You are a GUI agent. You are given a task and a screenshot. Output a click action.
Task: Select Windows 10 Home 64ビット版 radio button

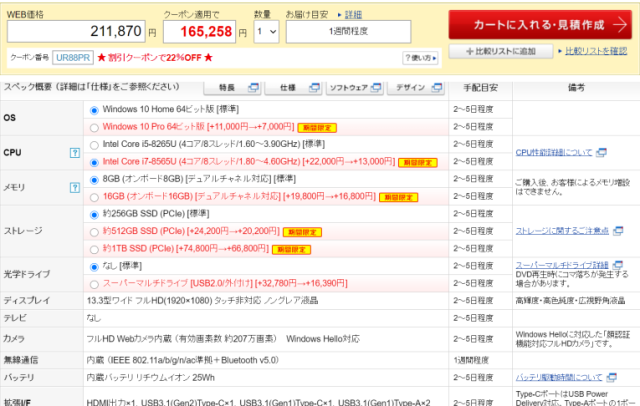point(94,110)
